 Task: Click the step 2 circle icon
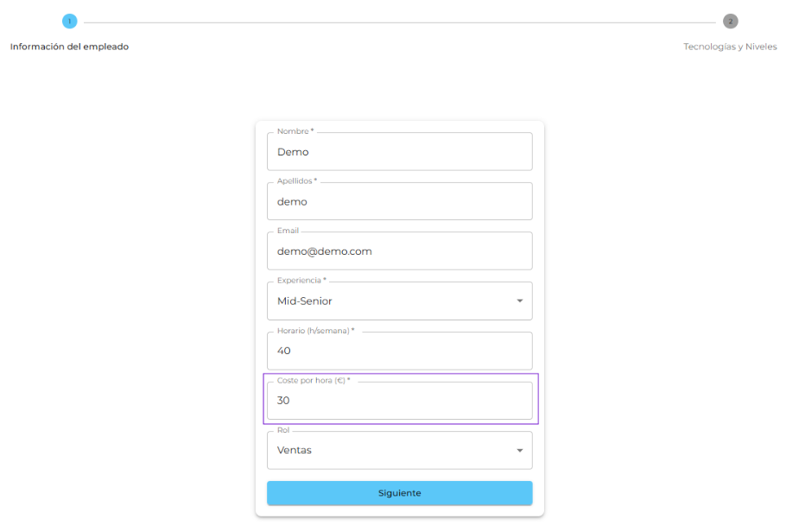click(730, 22)
